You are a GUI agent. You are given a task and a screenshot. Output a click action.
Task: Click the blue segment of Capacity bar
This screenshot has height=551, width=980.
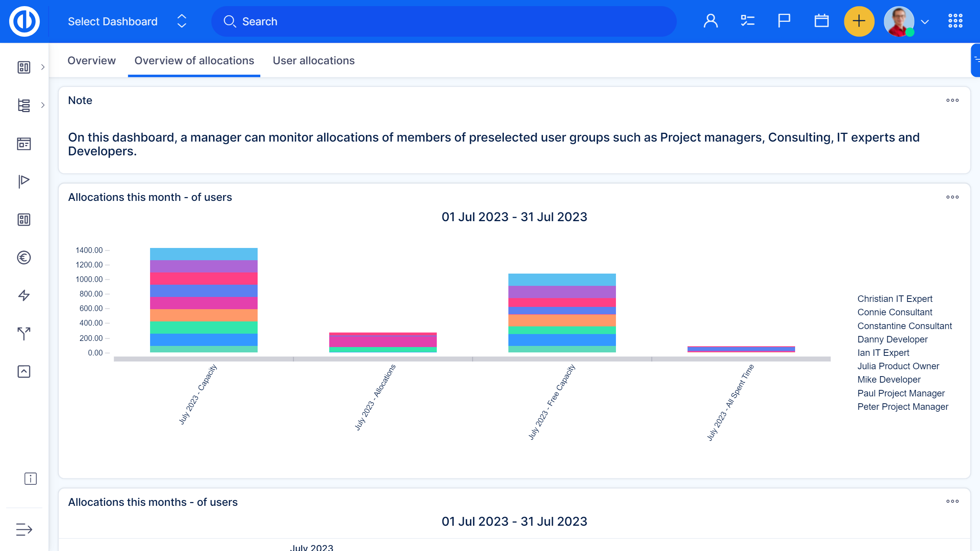point(204,339)
